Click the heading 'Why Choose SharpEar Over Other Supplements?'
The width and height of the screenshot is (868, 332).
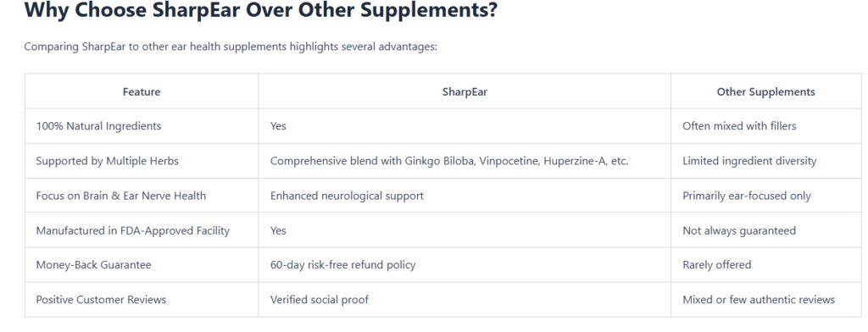point(261,10)
